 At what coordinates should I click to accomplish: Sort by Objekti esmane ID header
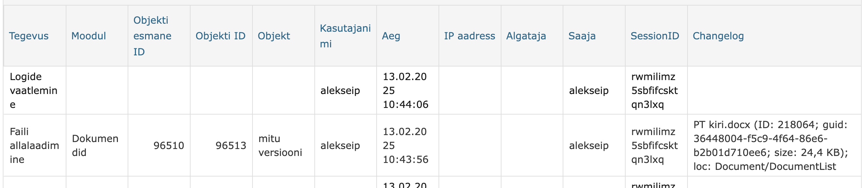[152, 36]
